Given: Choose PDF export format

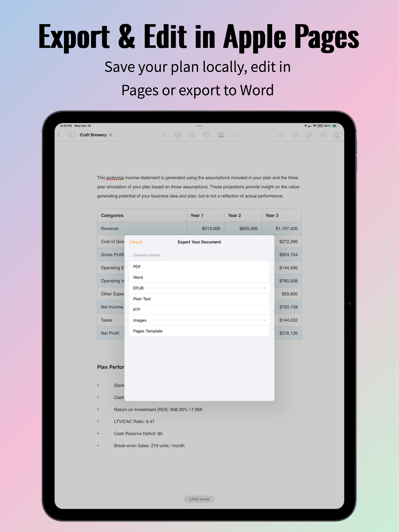Looking at the screenshot, I should (199, 267).
